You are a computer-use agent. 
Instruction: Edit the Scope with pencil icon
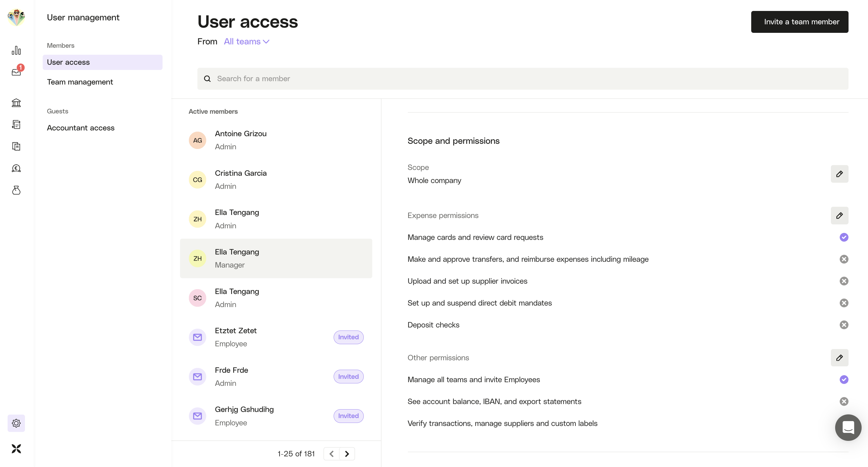pos(839,174)
